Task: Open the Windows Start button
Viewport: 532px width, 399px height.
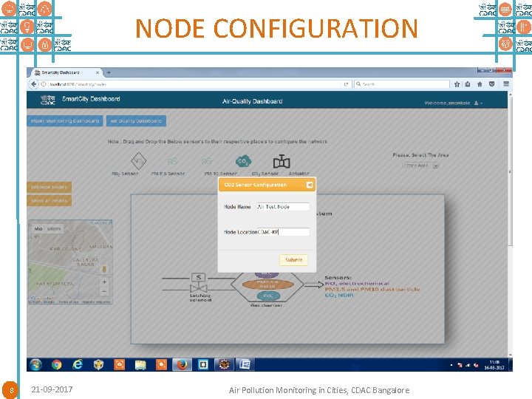Action: (36, 365)
